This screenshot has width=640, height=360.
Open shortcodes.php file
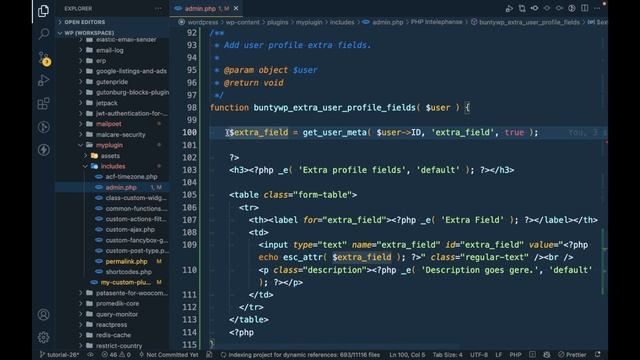[x=129, y=272]
